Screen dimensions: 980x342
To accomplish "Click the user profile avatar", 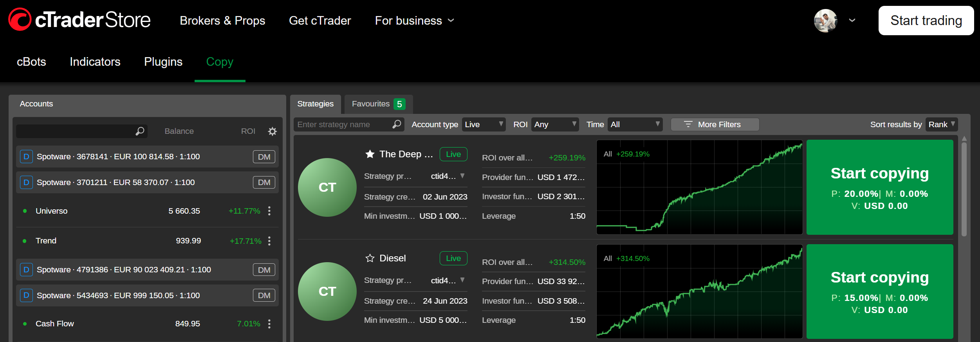I will click(x=825, y=20).
